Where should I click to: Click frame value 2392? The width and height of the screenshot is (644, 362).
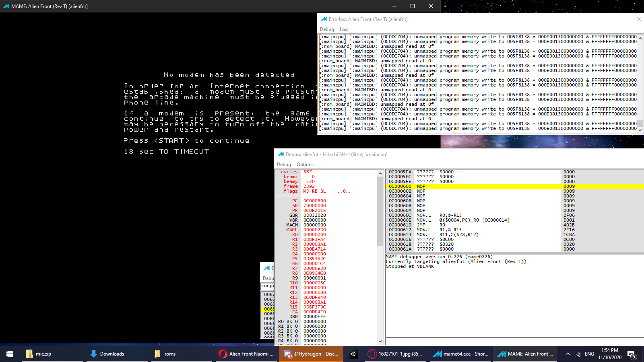[x=309, y=186]
